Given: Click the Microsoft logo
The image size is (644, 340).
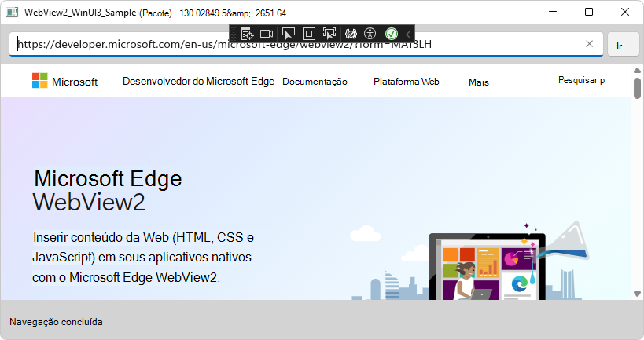Looking at the screenshot, I should (65, 81).
